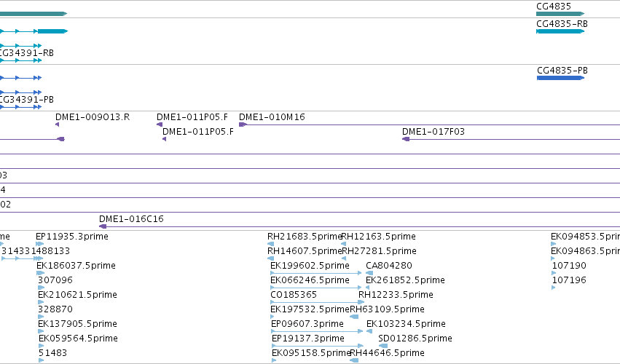Click the EK103234.5prime label

click(x=406, y=324)
